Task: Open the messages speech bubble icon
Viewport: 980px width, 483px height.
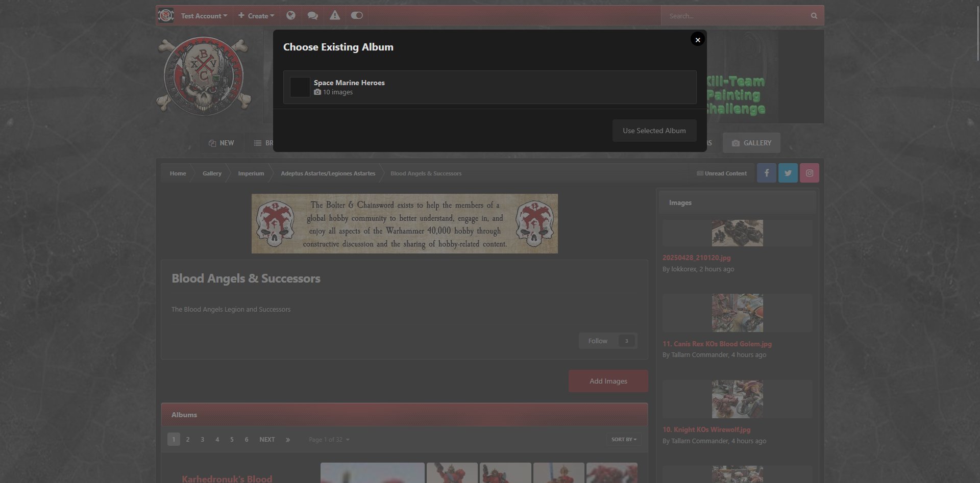Action: pyautogui.click(x=312, y=15)
